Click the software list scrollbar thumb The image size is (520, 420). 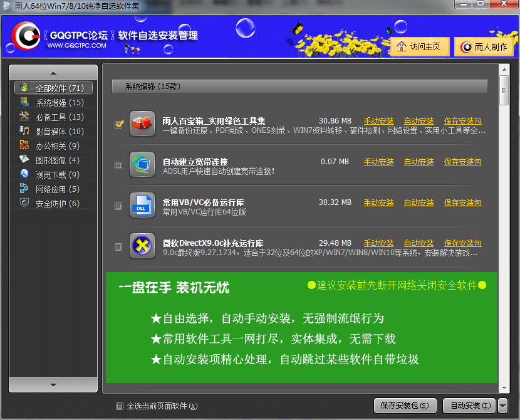504,90
